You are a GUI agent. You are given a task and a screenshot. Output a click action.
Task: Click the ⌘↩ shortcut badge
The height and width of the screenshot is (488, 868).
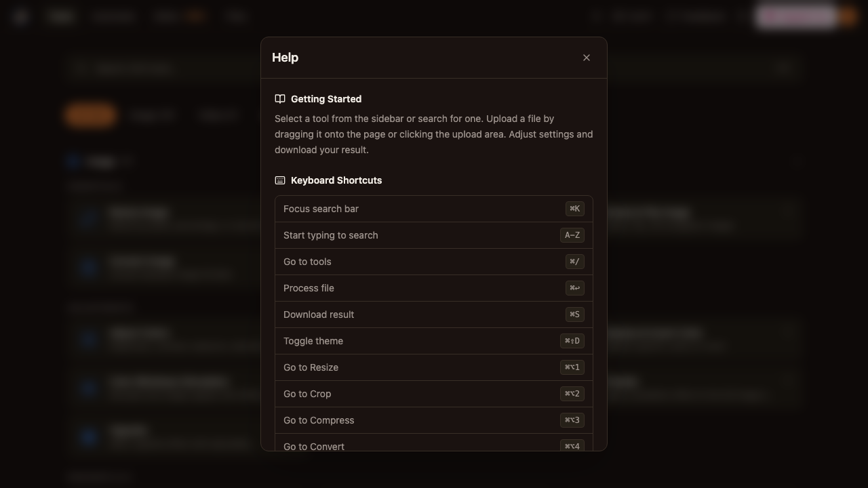(575, 288)
